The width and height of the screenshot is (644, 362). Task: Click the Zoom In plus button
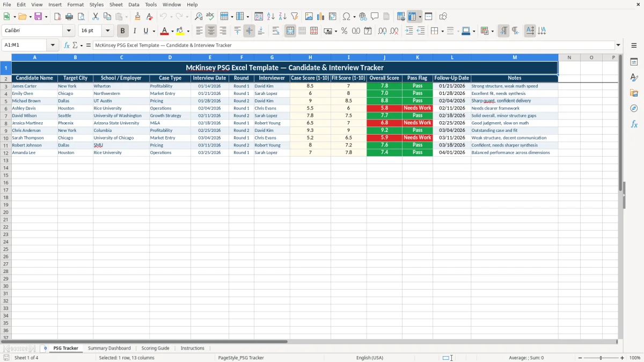(623, 358)
